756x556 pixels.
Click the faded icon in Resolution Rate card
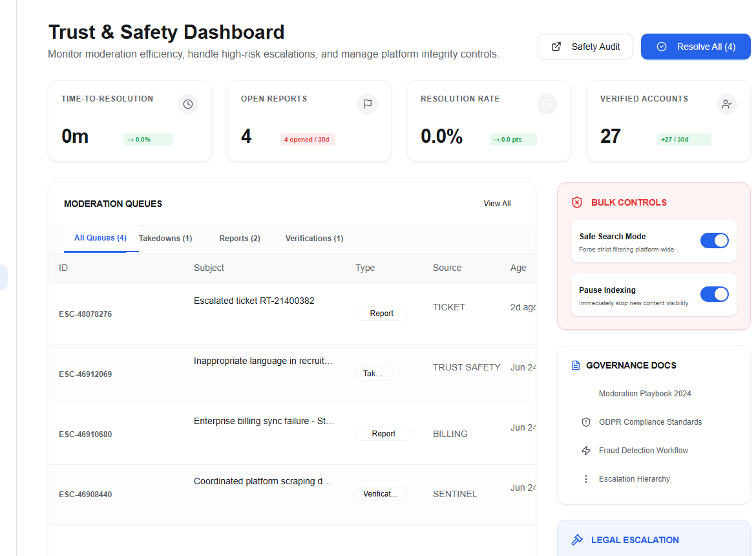coord(547,104)
